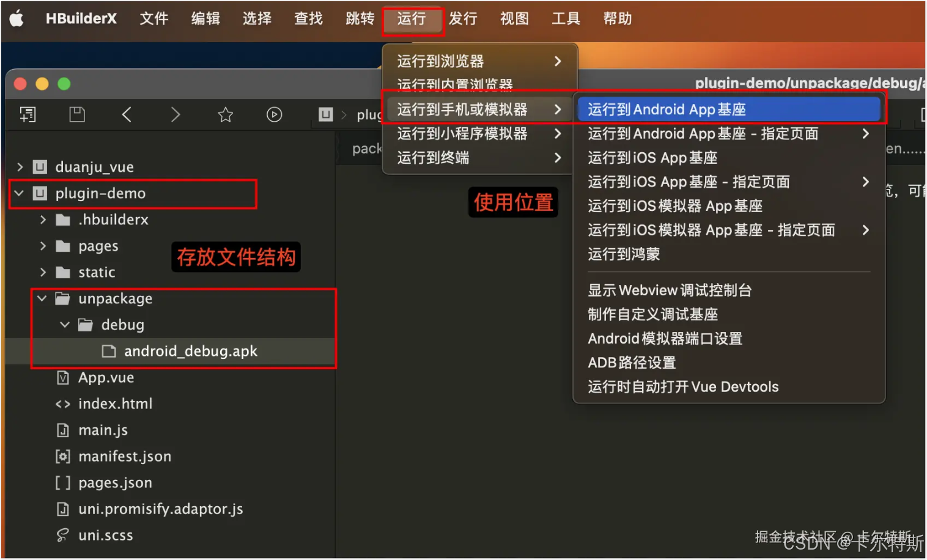This screenshot has height=560, width=927.
Task: Expand the duanju_vue project chevron
Action: [20, 167]
